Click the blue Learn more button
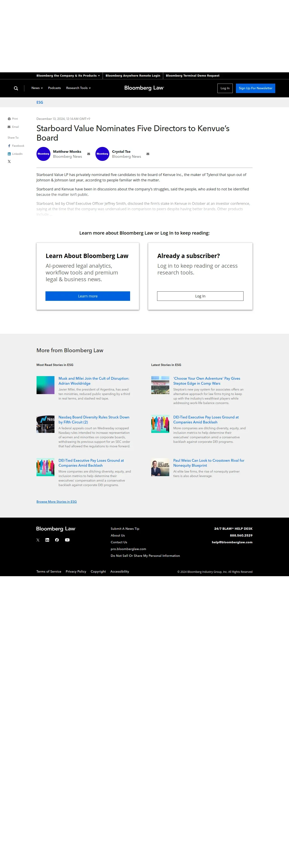The height and width of the screenshot is (868, 289). (x=88, y=296)
